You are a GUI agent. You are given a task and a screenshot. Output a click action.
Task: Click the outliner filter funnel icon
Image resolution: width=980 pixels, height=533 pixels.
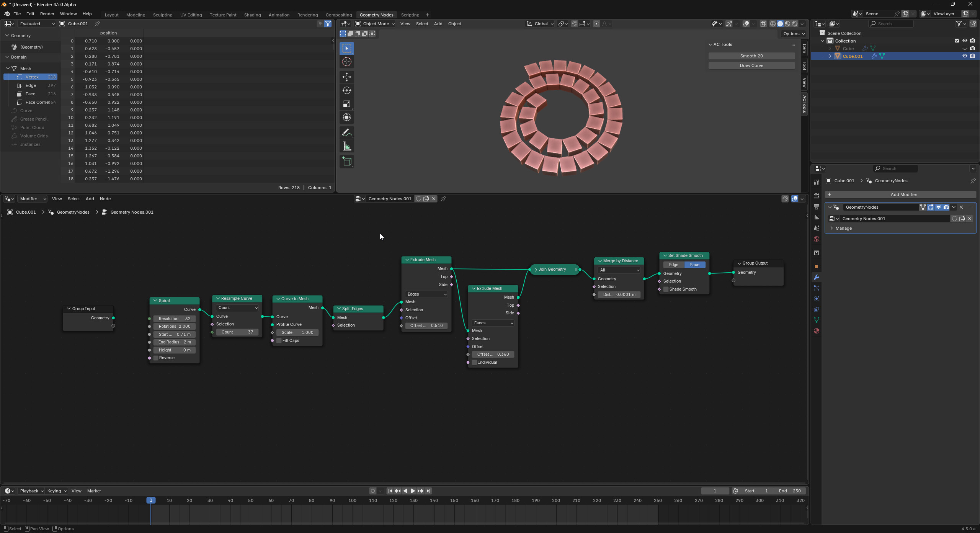click(x=959, y=24)
